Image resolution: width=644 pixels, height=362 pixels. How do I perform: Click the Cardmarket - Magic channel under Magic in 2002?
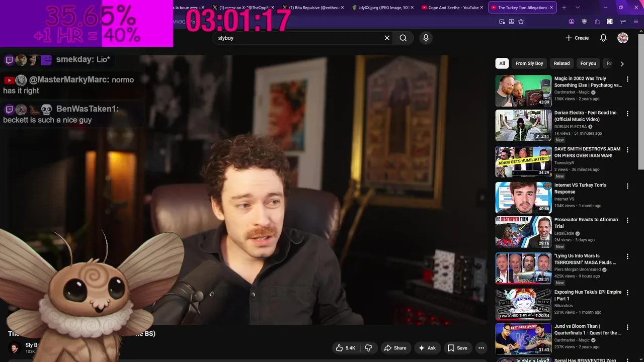(x=572, y=93)
